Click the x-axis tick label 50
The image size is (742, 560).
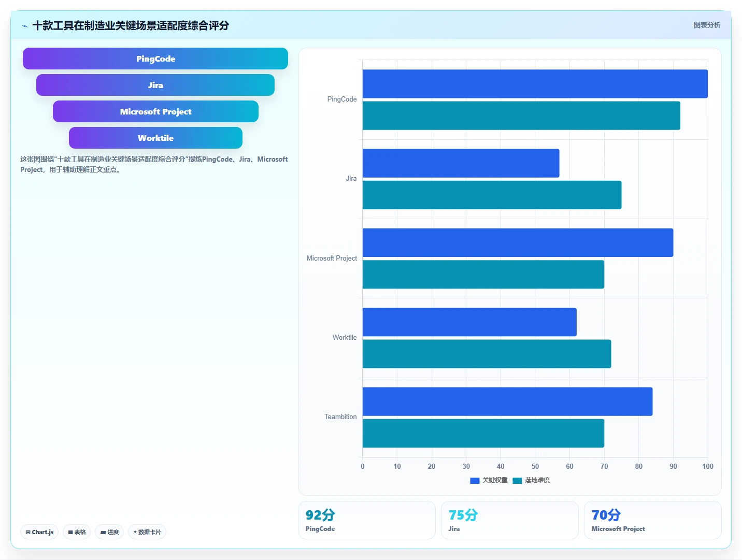[x=535, y=466]
